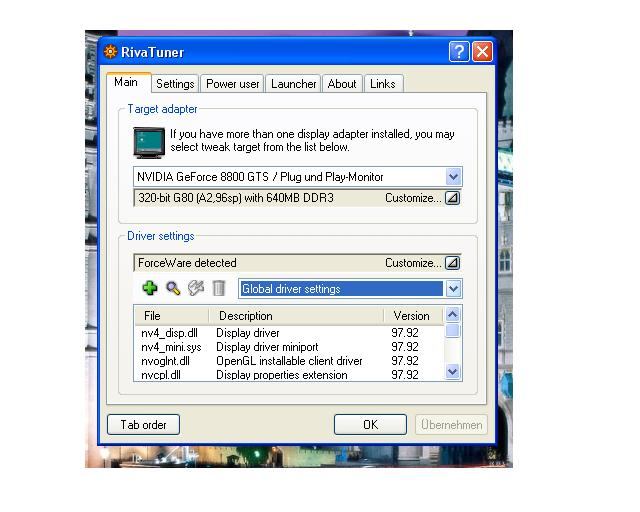
Task: Close the RivaTuner window
Action: [482, 52]
